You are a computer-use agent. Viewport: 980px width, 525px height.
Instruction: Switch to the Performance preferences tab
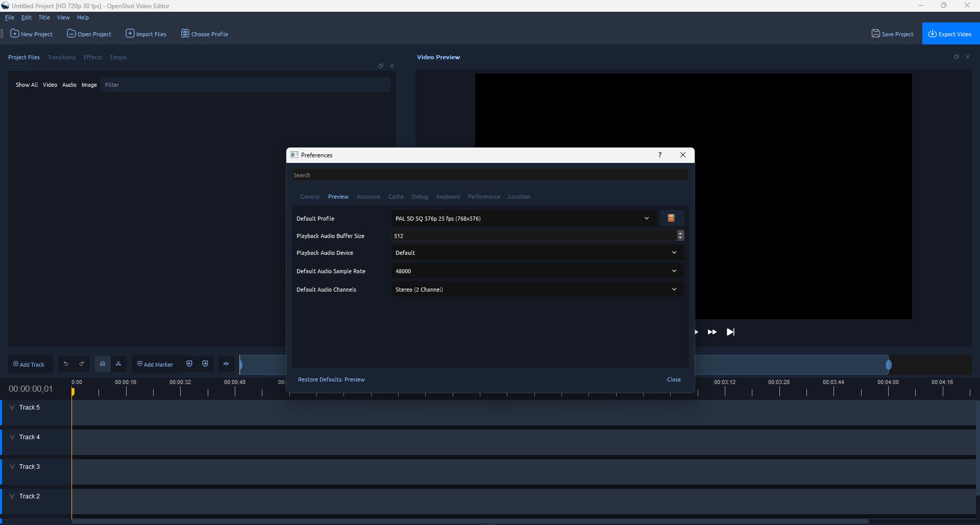pyautogui.click(x=484, y=197)
